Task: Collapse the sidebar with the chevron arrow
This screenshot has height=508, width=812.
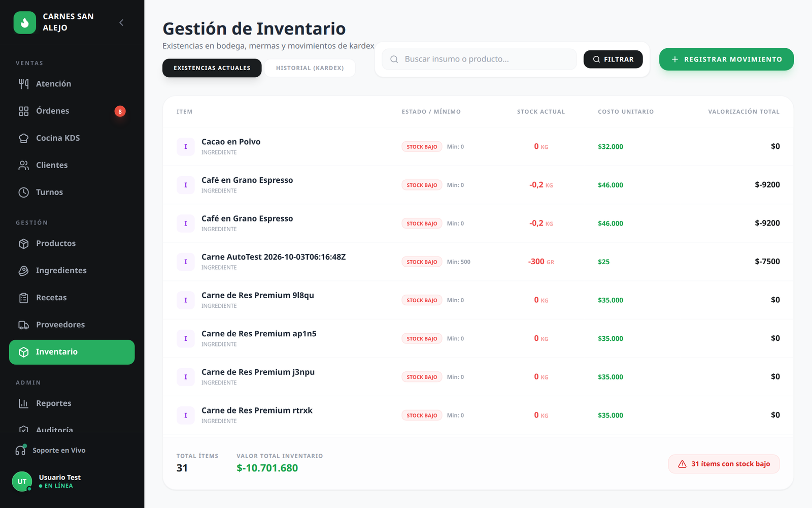Action: (121, 22)
